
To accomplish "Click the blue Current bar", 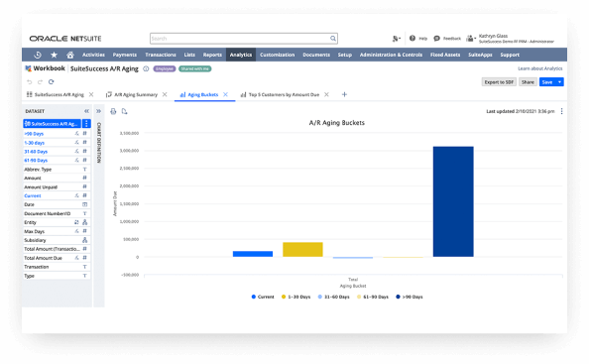I will click(253, 254).
